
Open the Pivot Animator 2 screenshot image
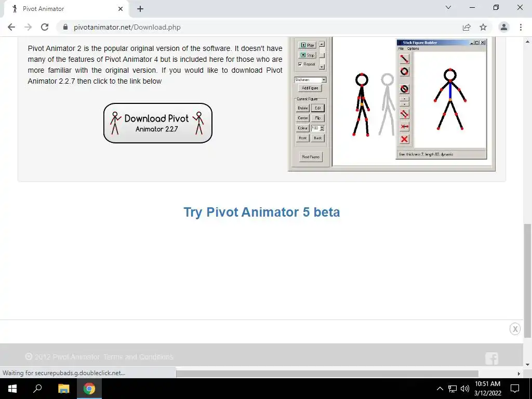(392, 104)
